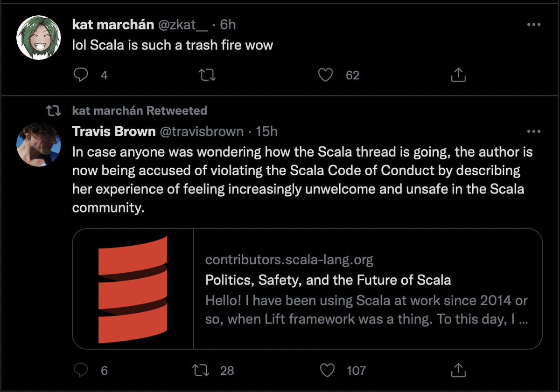
Task: Retweet Travis Brown's Scala thread tweet
Action: pos(202,370)
